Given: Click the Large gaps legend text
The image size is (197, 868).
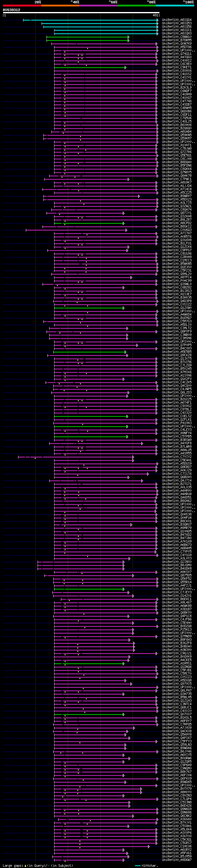Looking at the screenshot, I should pyautogui.click(x=13, y=865).
